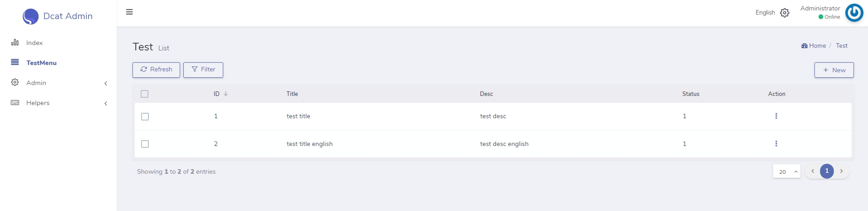Toggle sidebar with hamburger menu icon

129,12
